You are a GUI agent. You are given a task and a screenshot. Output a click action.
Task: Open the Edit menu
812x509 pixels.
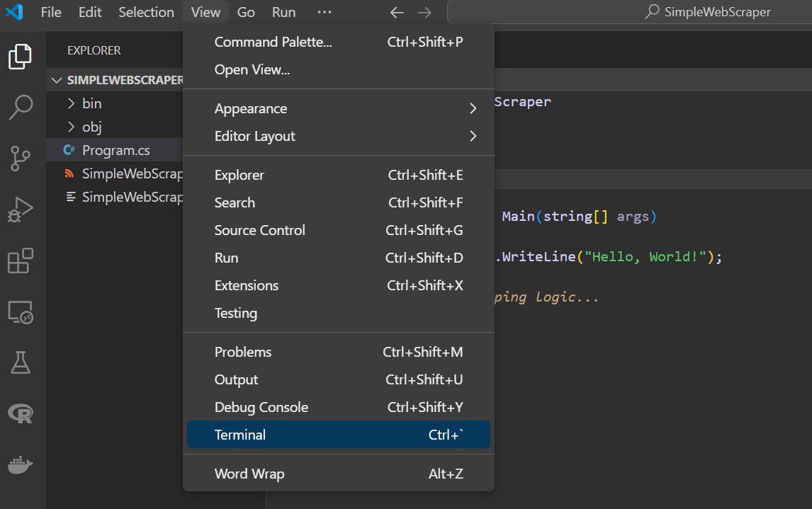(x=90, y=12)
